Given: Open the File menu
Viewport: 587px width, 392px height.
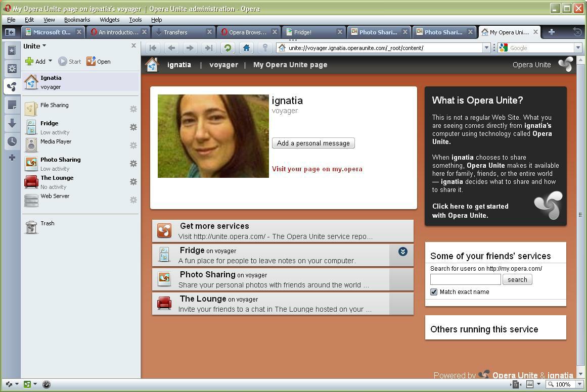Looking at the screenshot, I should (x=11, y=20).
